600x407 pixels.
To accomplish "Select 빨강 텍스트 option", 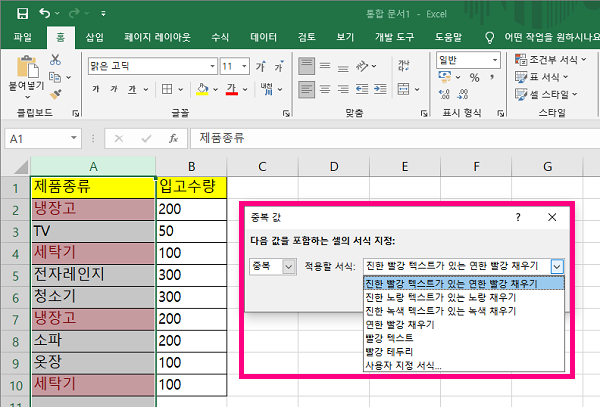I will [464, 338].
